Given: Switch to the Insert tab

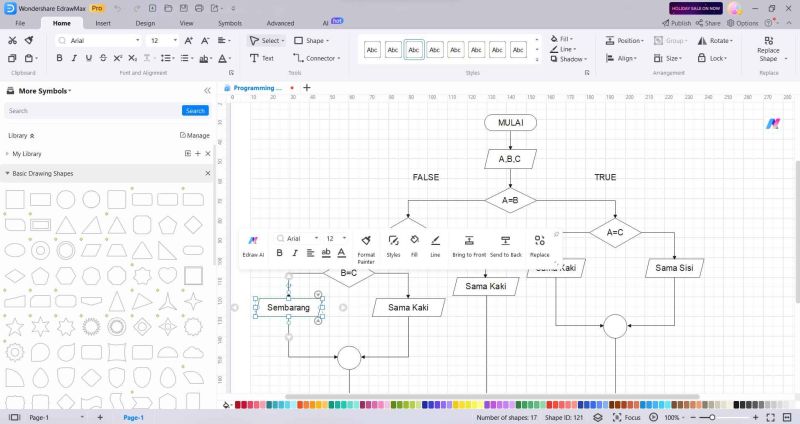Looking at the screenshot, I should click(103, 23).
